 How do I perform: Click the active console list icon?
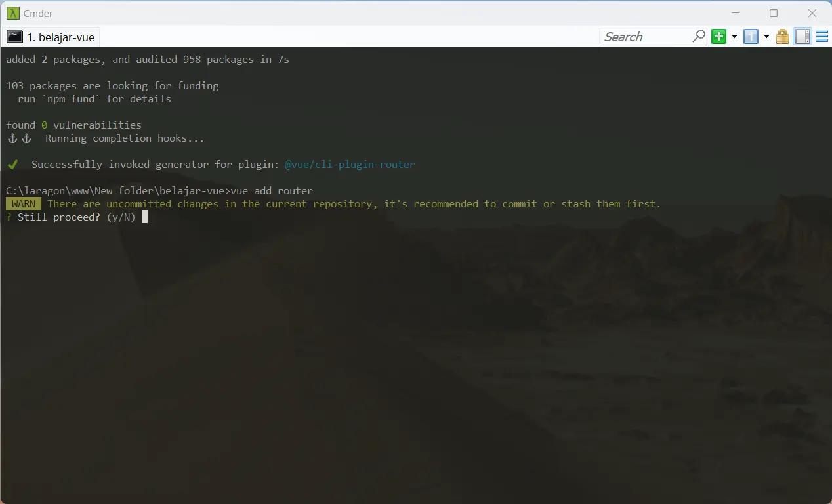click(751, 37)
